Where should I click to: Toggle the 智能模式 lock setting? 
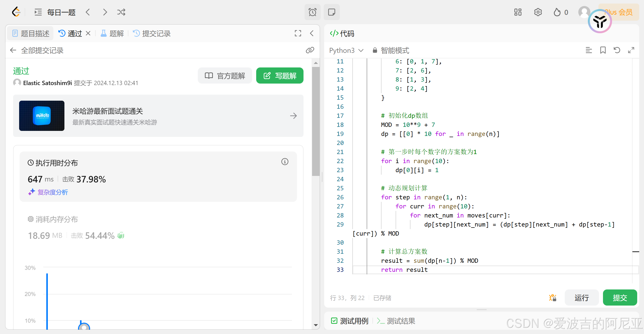(391, 50)
